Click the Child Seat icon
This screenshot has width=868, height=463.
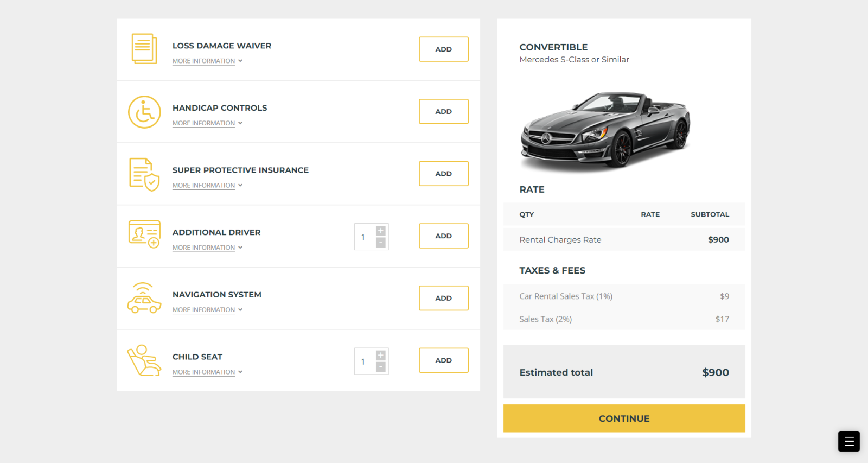(x=144, y=360)
